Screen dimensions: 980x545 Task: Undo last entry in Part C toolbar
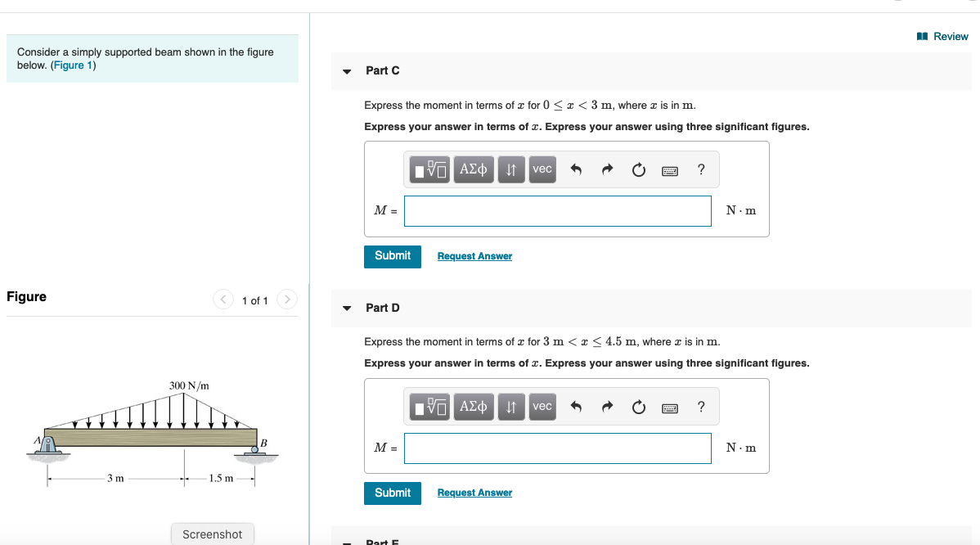coord(576,169)
